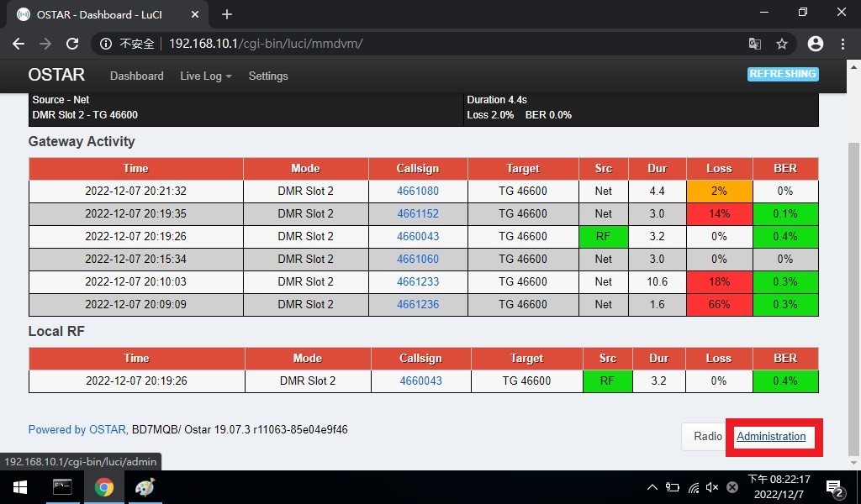Click the muted volume tray icon
The height and width of the screenshot is (504, 861).
click(712, 487)
